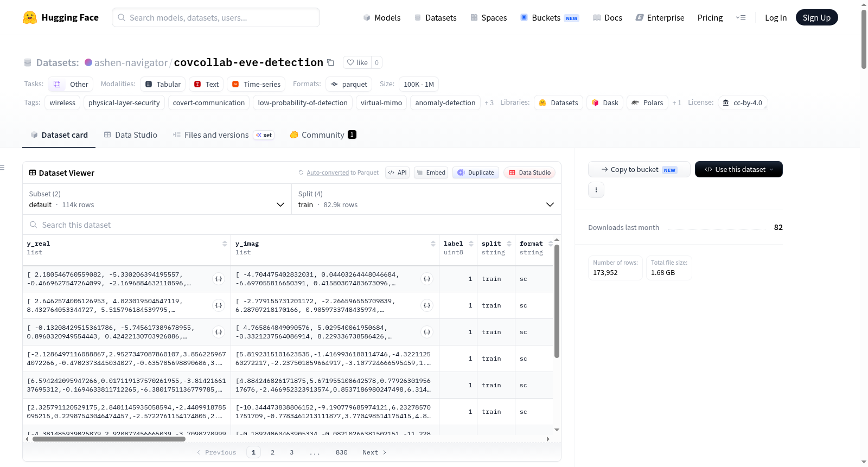Go to page 830 of the table
Screen dimensions: 868x467
tap(342, 452)
